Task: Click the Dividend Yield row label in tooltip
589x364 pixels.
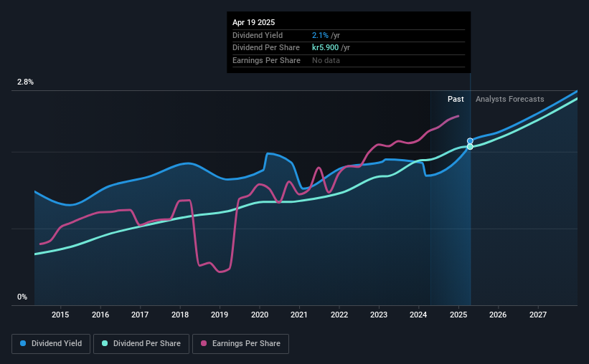Action: pos(258,35)
